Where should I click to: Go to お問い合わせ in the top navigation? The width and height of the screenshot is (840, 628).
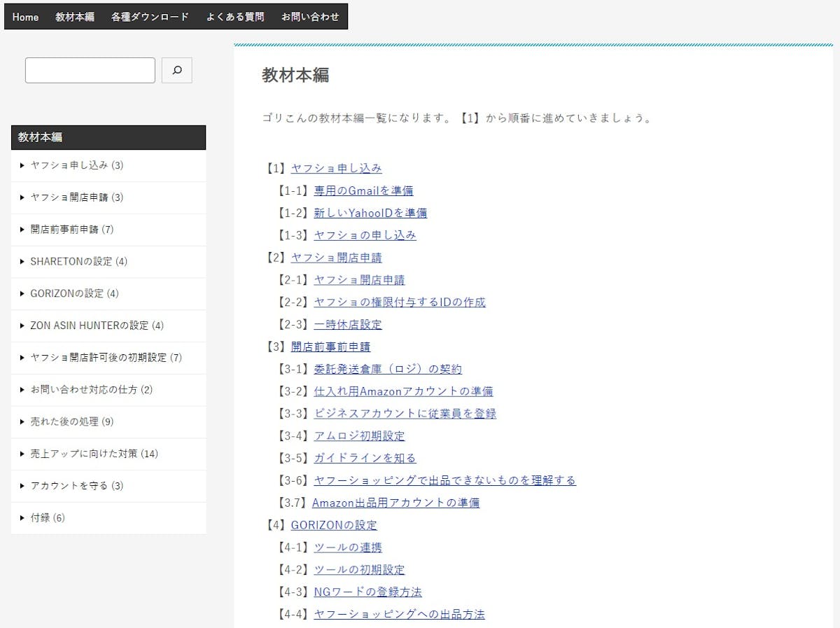[x=310, y=17]
